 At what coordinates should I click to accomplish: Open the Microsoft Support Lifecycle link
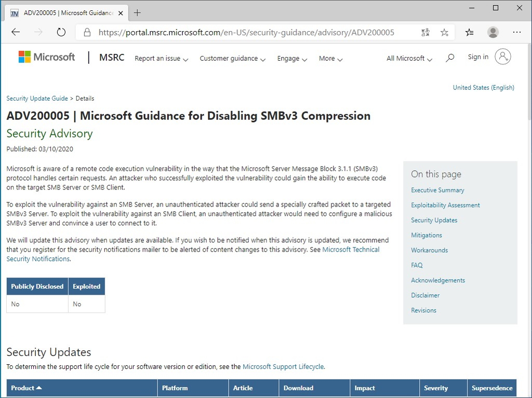(283, 366)
